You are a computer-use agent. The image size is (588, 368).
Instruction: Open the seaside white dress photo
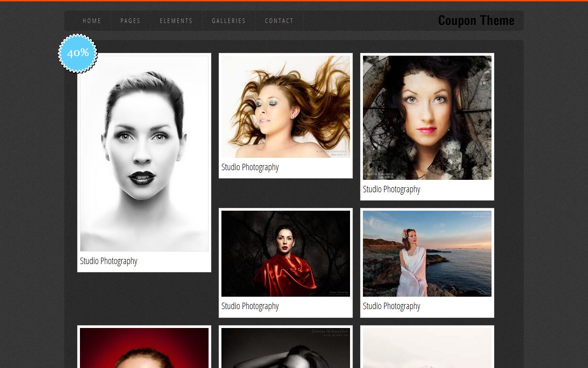pos(427,253)
